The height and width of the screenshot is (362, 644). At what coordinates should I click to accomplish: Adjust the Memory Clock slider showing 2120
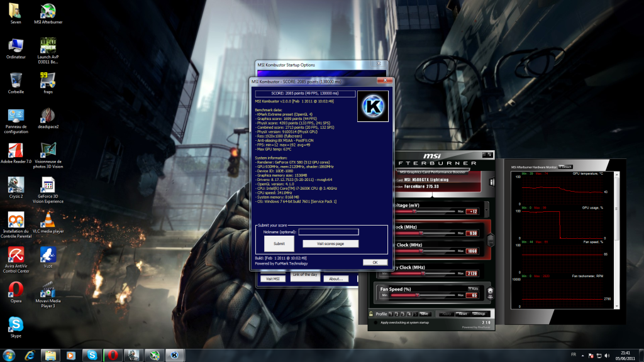423,273
